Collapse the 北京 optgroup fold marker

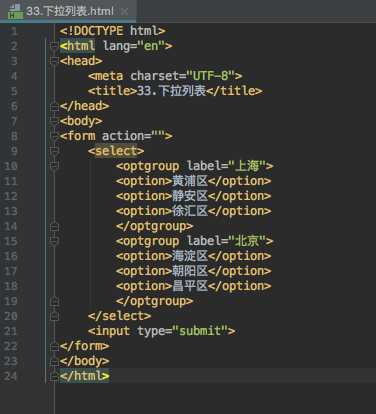(x=54, y=241)
